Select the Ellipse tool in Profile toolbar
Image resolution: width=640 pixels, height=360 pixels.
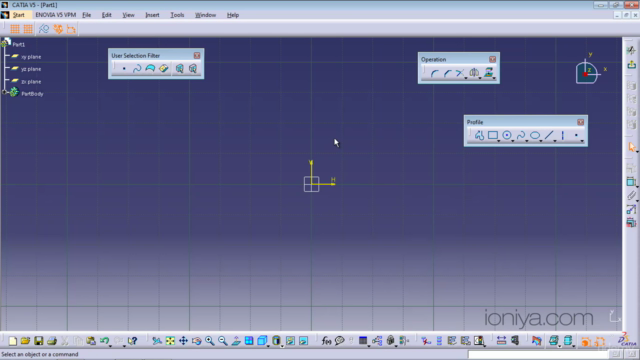535,136
